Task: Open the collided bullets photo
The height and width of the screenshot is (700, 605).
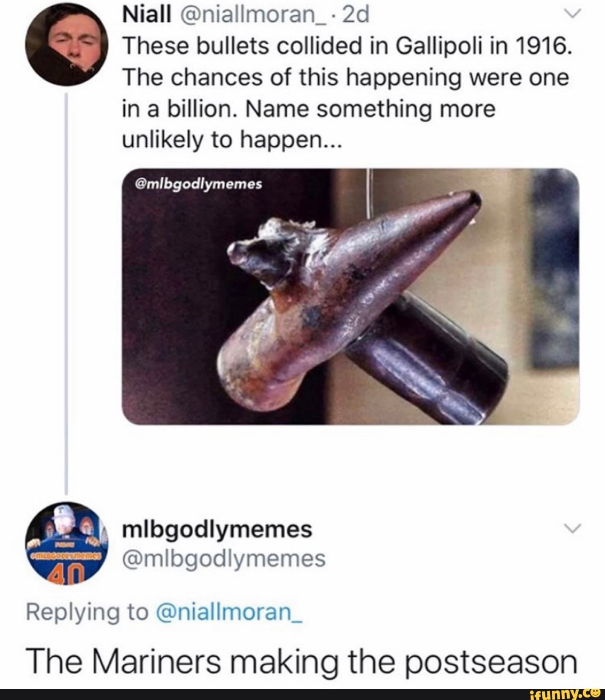Action: [x=351, y=296]
